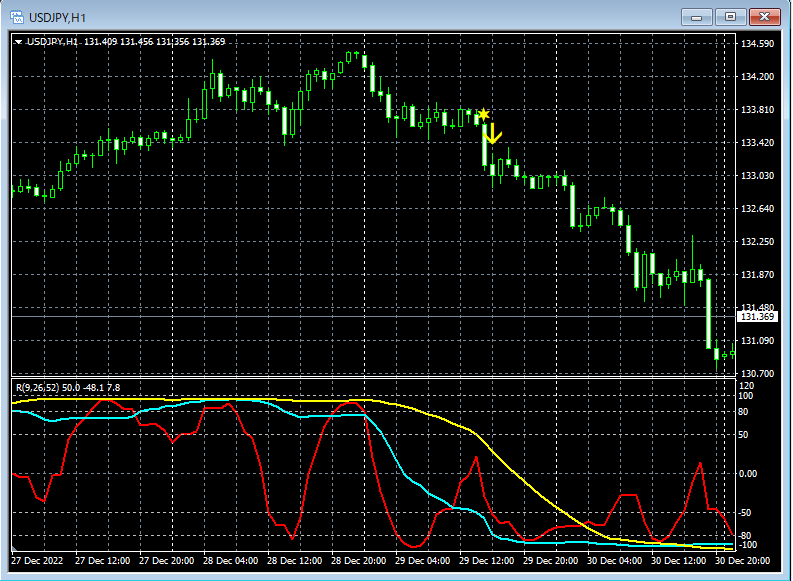Click the indicator scale value 120
Screen dimensions: 793x581
click(748, 385)
